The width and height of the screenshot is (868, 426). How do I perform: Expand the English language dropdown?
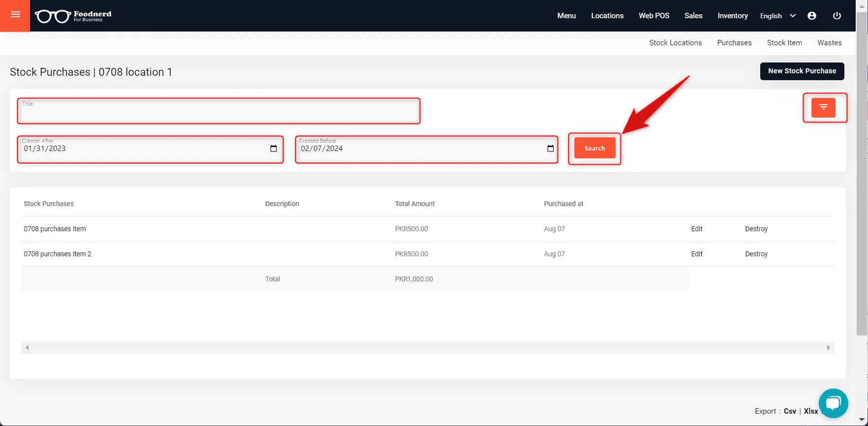[778, 16]
